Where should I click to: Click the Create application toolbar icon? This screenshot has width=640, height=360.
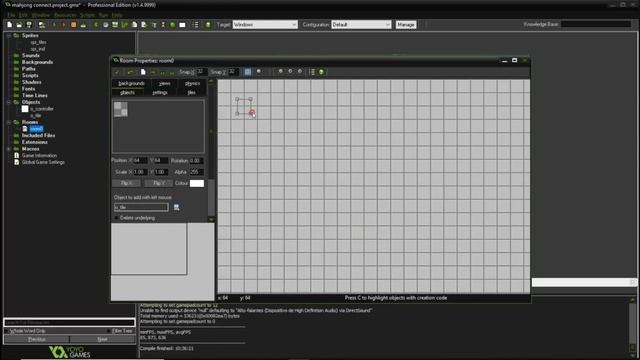pyautogui.click(x=42, y=25)
